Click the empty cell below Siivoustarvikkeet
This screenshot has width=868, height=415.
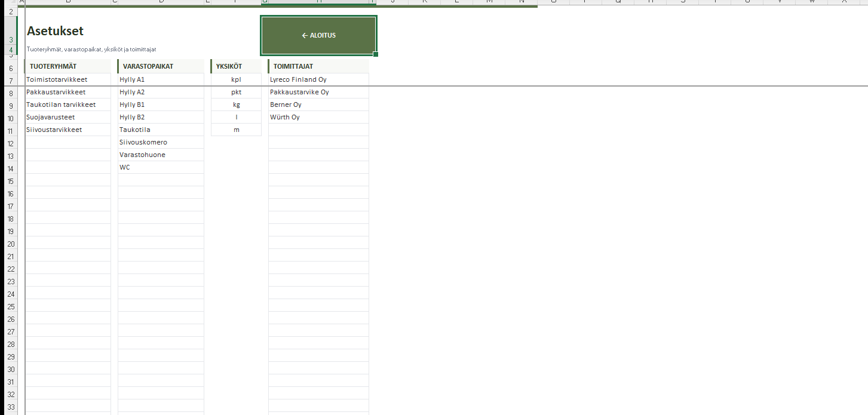[x=68, y=142]
